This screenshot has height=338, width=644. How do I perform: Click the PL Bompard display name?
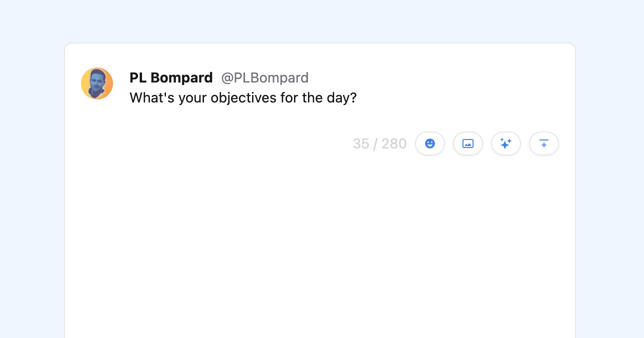coord(171,78)
